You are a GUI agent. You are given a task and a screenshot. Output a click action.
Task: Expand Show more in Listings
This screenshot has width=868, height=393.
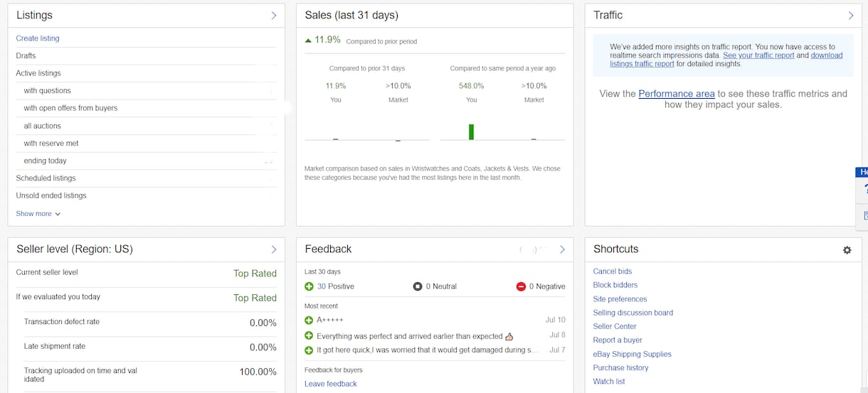[38, 213]
